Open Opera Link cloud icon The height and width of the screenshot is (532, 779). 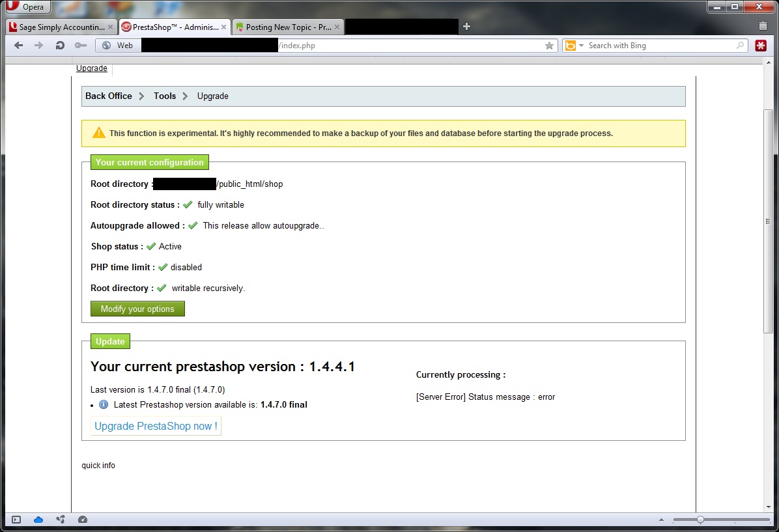pos(38,520)
